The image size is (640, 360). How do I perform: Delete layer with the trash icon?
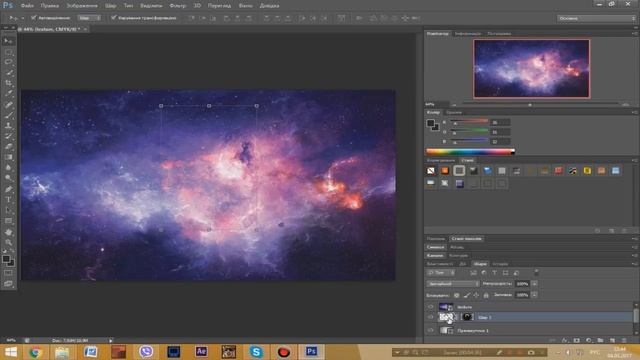(x=624, y=340)
